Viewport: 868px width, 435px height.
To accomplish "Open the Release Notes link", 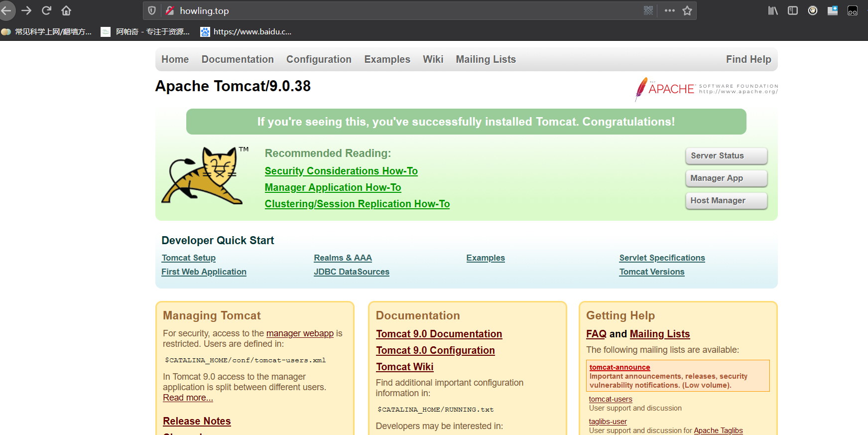I will 197,421.
